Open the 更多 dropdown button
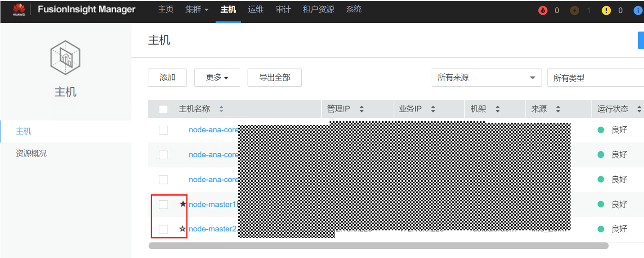The image size is (644, 258). [217, 78]
